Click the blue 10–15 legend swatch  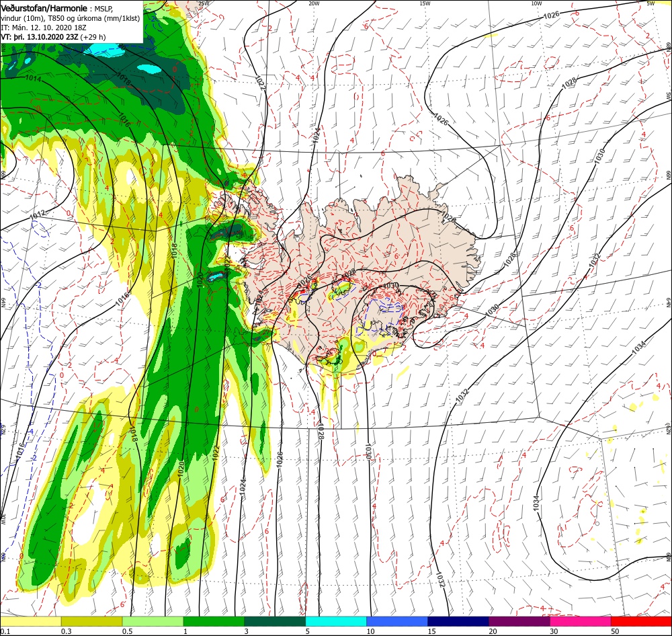(x=397, y=621)
